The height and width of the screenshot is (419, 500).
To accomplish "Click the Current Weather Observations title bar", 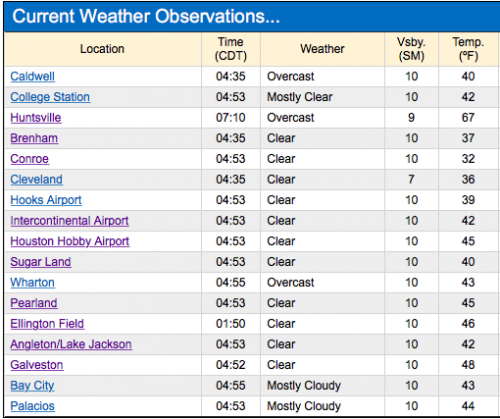I will click(252, 16).
